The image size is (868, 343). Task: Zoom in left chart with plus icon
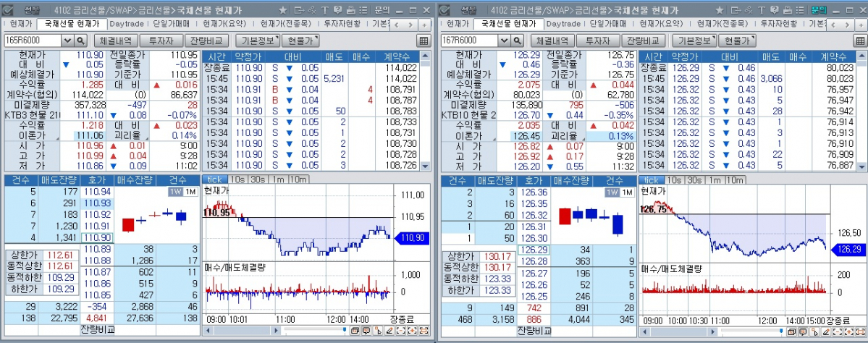[413, 331]
